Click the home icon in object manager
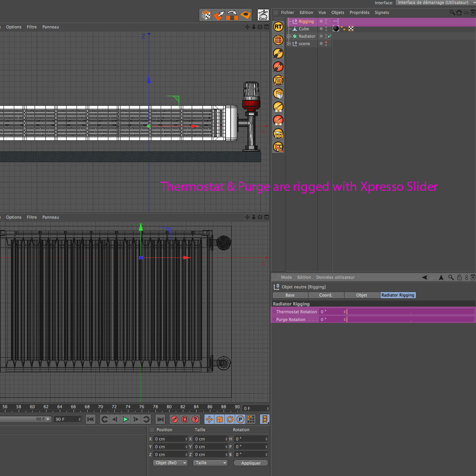The width and height of the screenshot is (476, 476). (x=459, y=13)
